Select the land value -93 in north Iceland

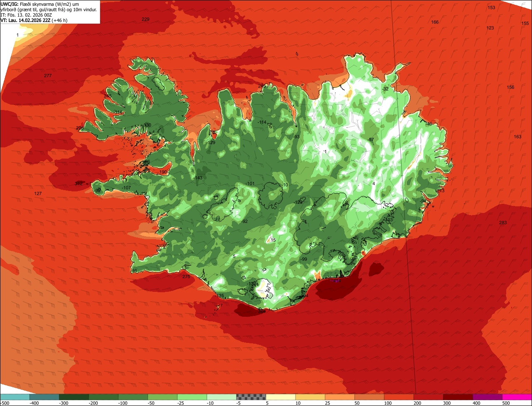[x=296, y=137]
